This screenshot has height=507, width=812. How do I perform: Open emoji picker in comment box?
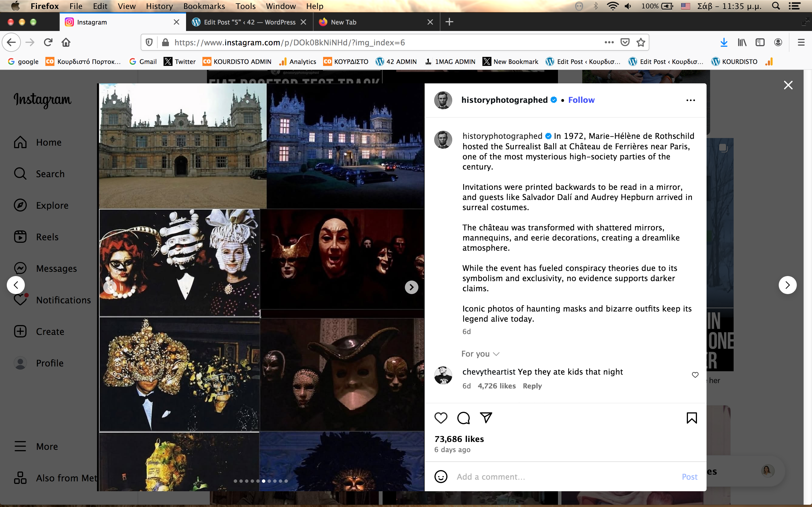[441, 477]
